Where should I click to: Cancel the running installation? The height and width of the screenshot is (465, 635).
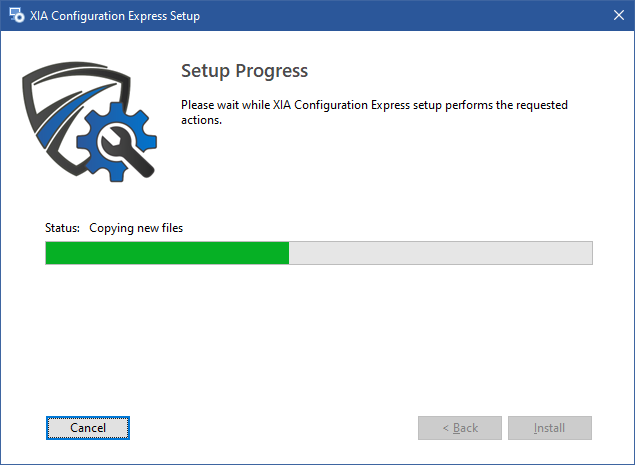click(x=88, y=428)
